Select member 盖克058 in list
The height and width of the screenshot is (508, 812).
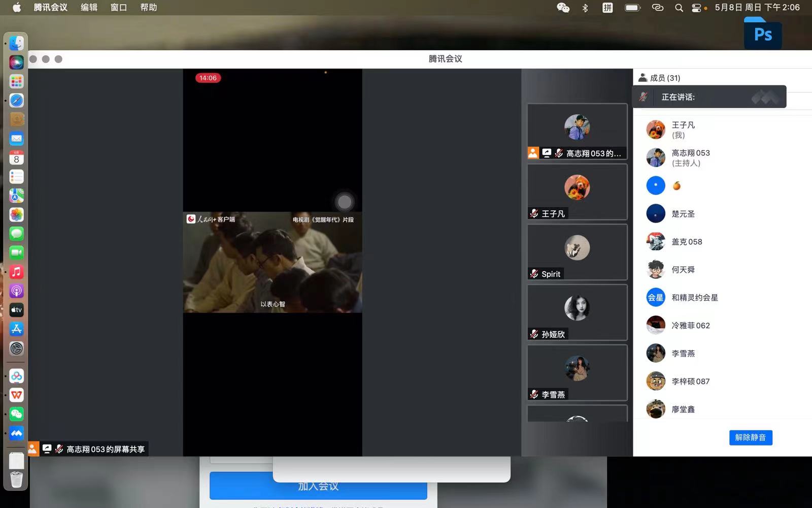coord(723,241)
